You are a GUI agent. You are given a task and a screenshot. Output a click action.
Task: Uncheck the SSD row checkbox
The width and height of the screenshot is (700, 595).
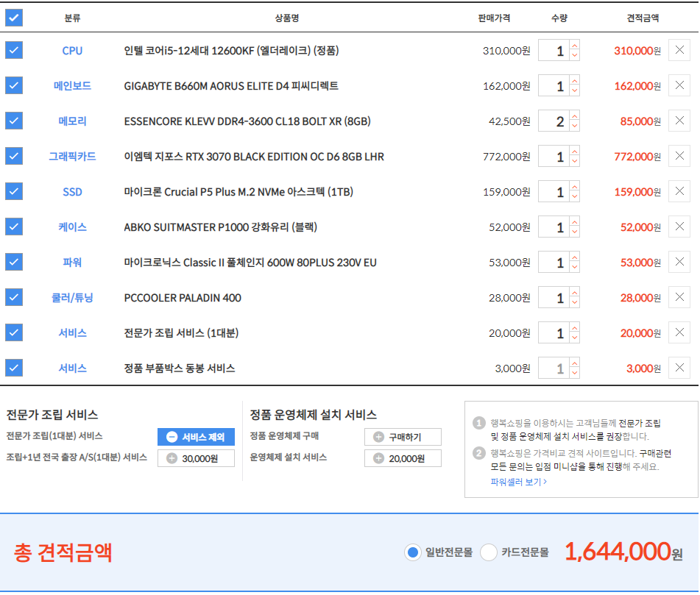tap(14, 191)
